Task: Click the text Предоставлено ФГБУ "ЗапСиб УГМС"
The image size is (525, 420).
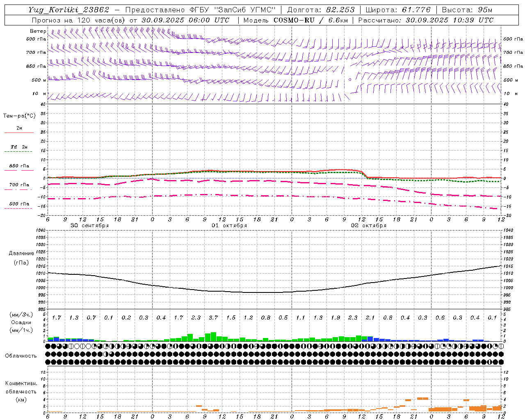Action: click(201, 10)
